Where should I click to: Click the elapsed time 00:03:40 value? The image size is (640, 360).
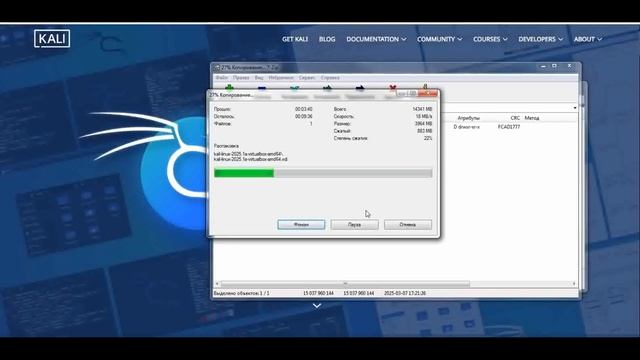[x=304, y=109]
